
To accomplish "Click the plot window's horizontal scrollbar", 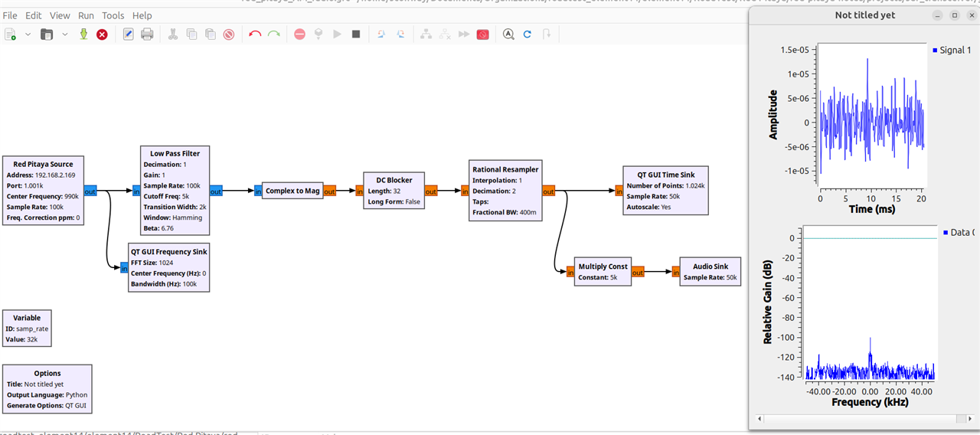I will [x=864, y=419].
